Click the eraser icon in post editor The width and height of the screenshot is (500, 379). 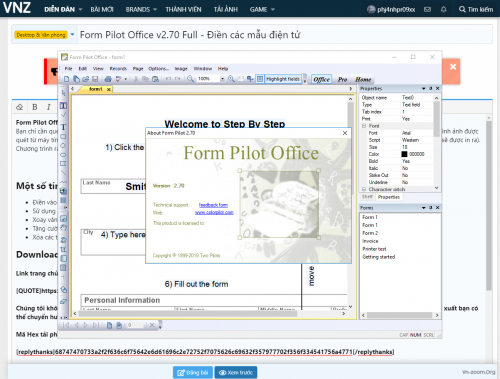click(x=20, y=107)
